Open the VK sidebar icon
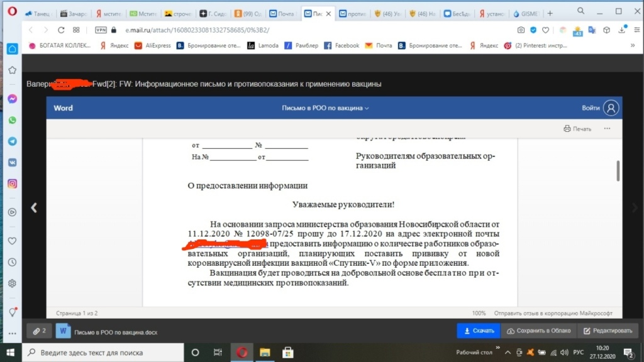This screenshot has width=644, height=362. click(12, 162)
